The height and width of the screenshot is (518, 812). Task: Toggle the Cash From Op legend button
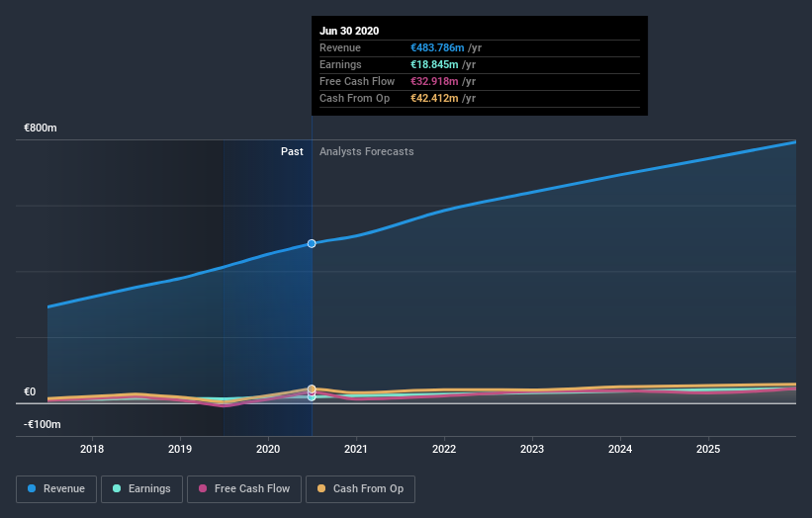click(360, 489)
